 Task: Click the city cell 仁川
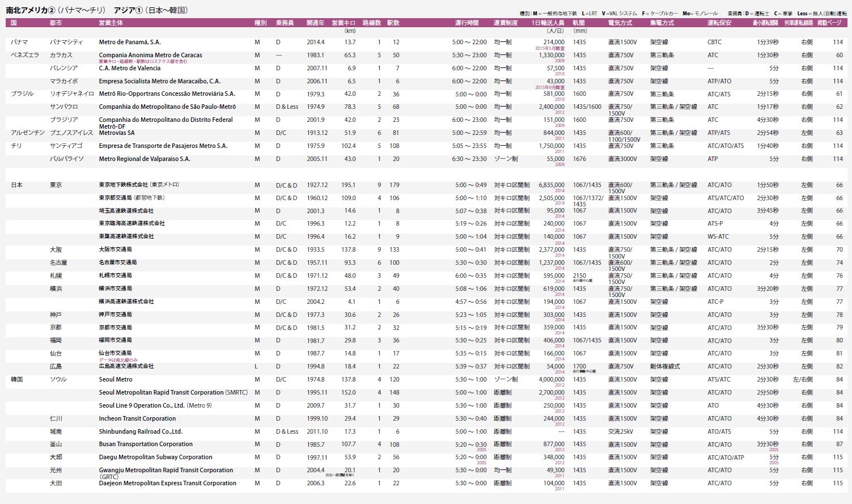56,419
